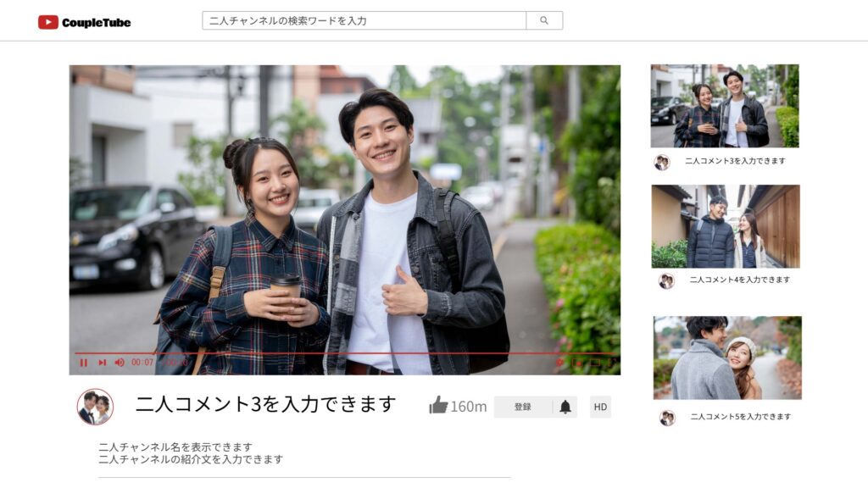Click the CoupleTube logo
Viewport: 868px width, 488px height.
pos(85,22)
